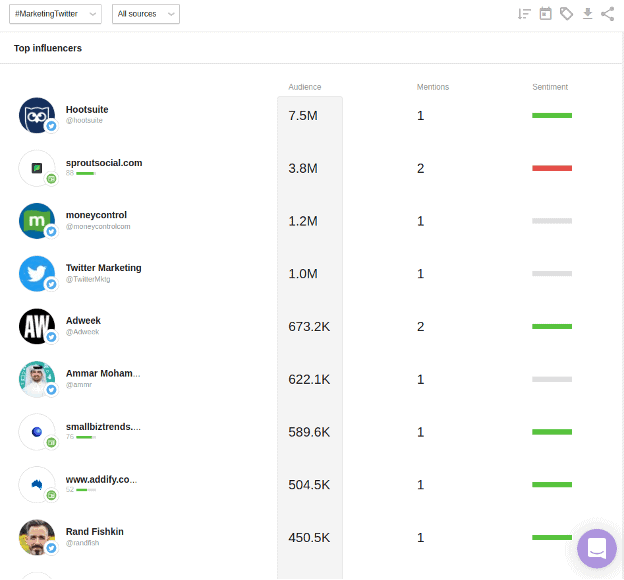Viewport: 624px width, 580px height.
Task: Open the calendar date picker icon
Action: 545,14
